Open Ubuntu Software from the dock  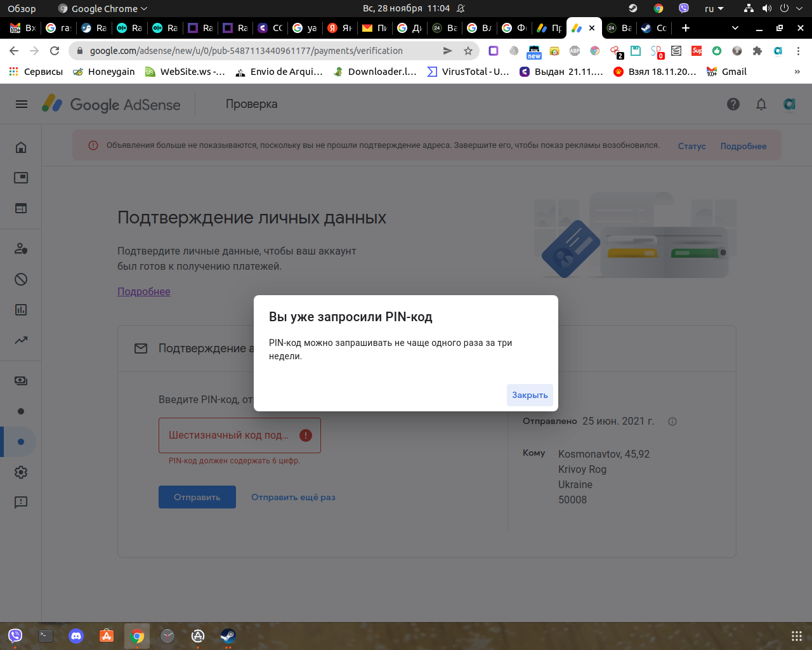pos(107,635)
